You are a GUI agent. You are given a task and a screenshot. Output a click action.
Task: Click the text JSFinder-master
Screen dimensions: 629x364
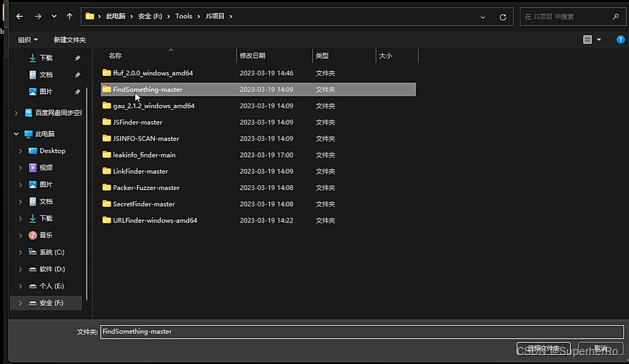coord(137,123)
